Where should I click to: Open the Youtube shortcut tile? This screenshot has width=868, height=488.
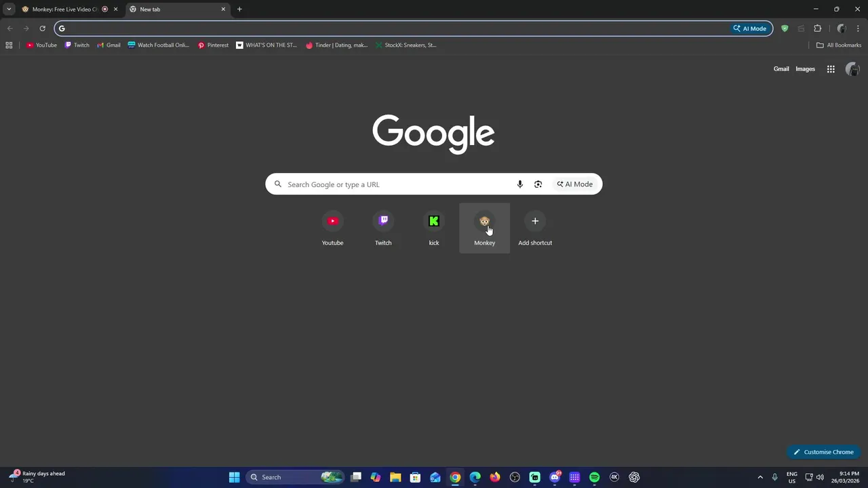(x=332, y=228)
